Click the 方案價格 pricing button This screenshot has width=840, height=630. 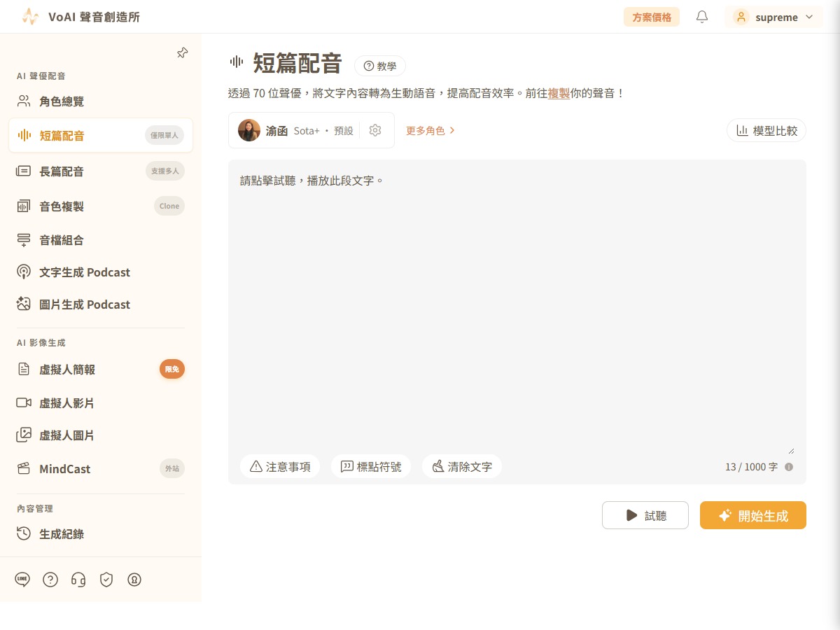click(652, 17)
